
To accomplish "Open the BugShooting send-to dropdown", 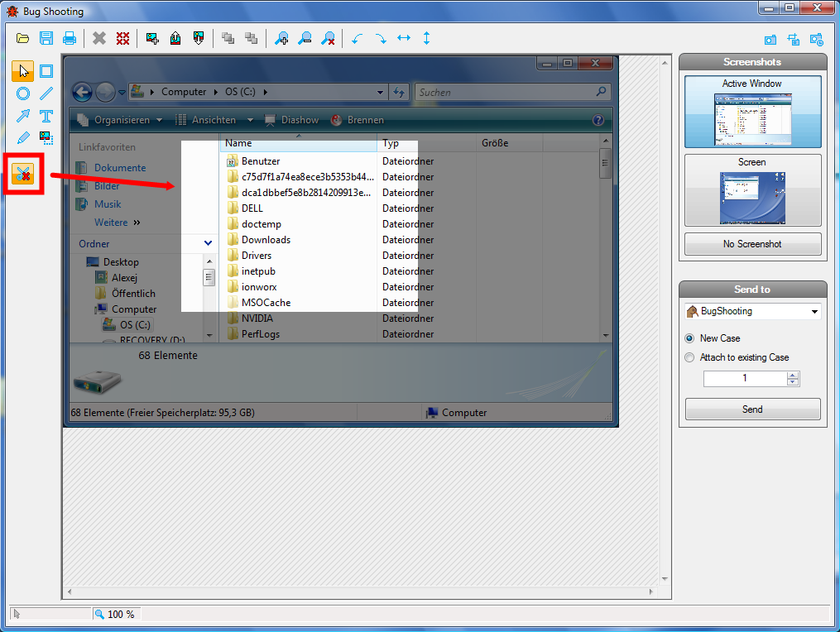I will click(752, 312).
